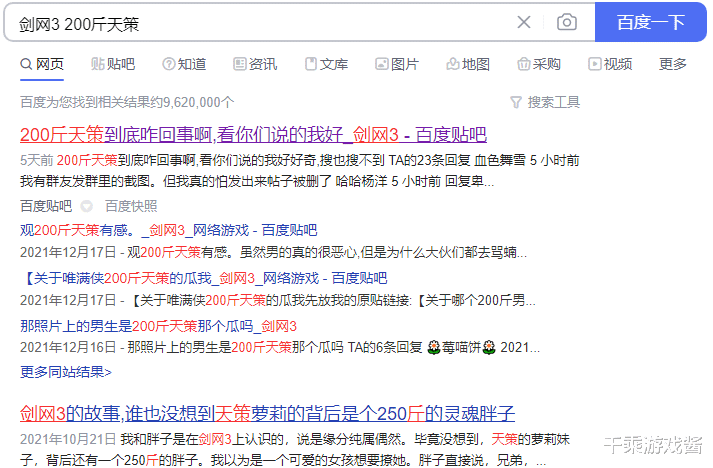Click the magnifier icon on the 网页 tab
Viewport: 713px width, 468px height.
26,64
